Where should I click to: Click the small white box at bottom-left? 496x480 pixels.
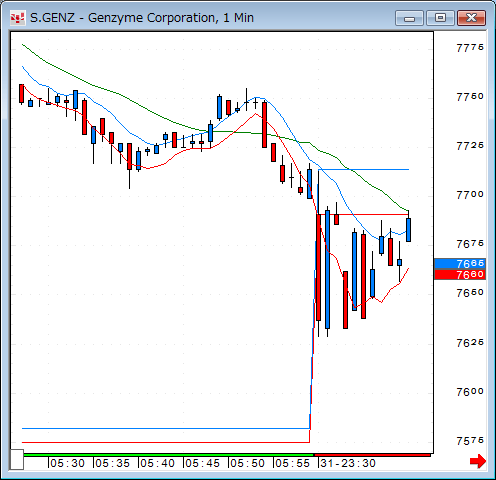[16, 459]
